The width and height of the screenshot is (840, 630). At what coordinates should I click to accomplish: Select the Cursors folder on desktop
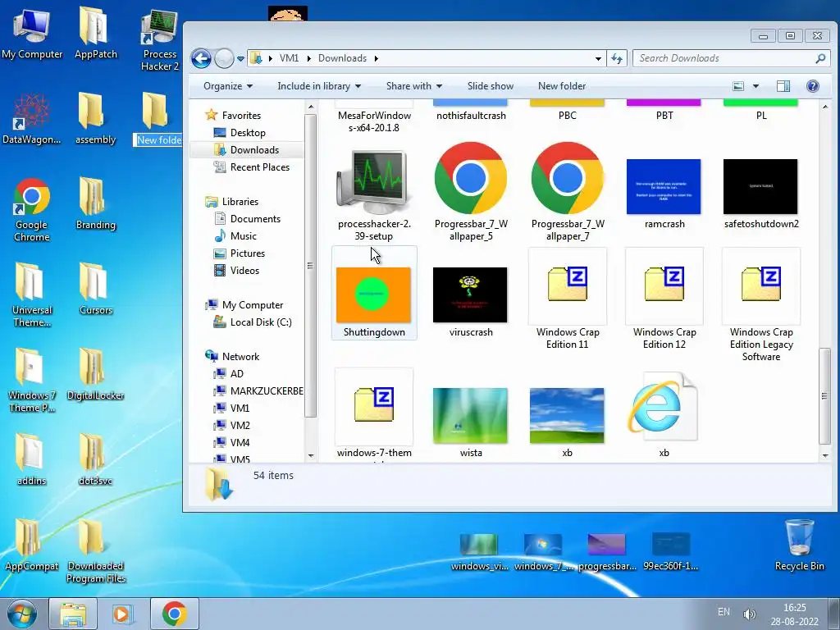pos(95,290)
